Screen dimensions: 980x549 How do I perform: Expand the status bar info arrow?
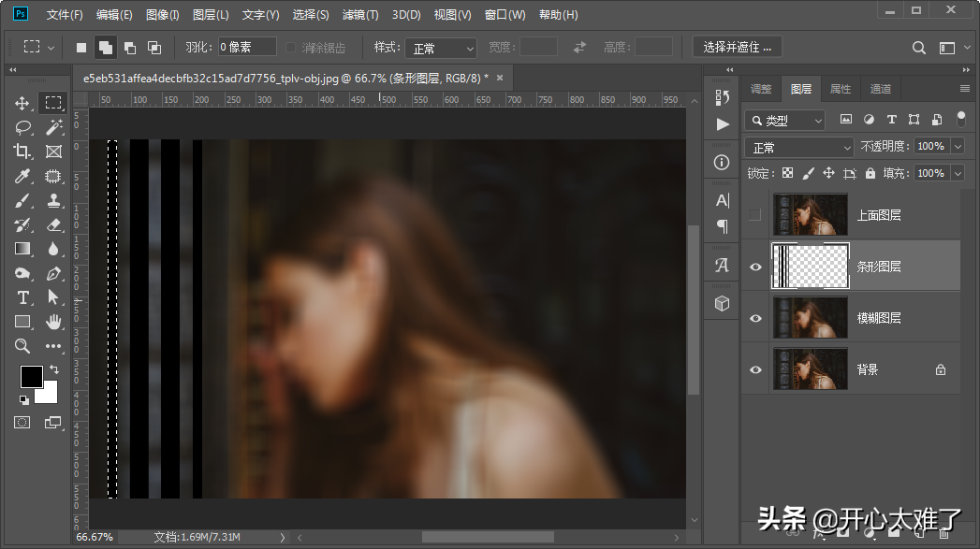[x=283, y=537]
